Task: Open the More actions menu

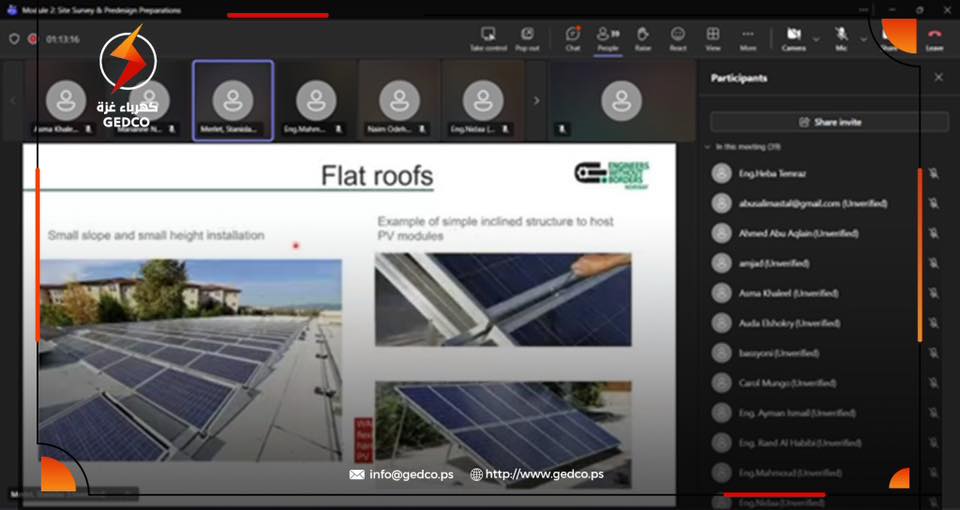Action: tap(748, 37)
